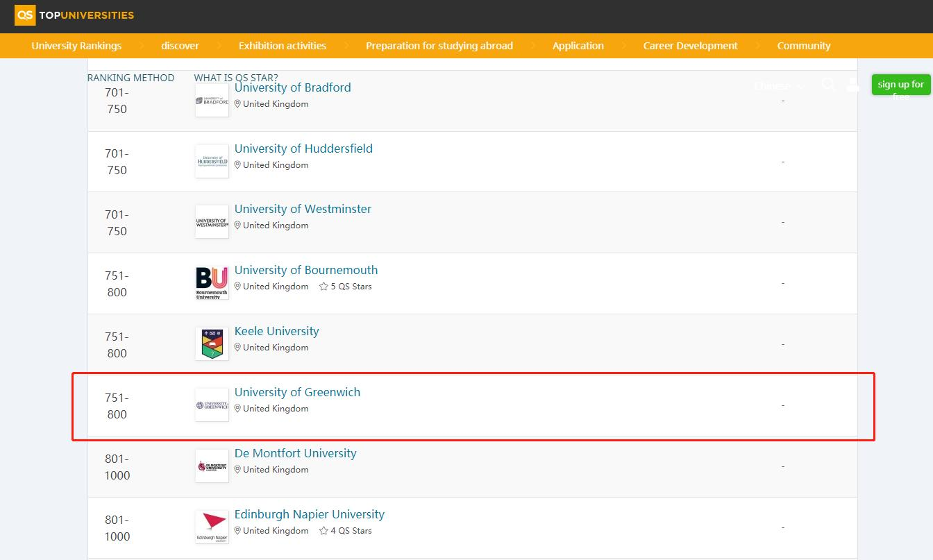Image resolution: width=933 pixels, height=560 pixels.
Task: Click the University of Westminster logo
Action: tap(212, 222)
